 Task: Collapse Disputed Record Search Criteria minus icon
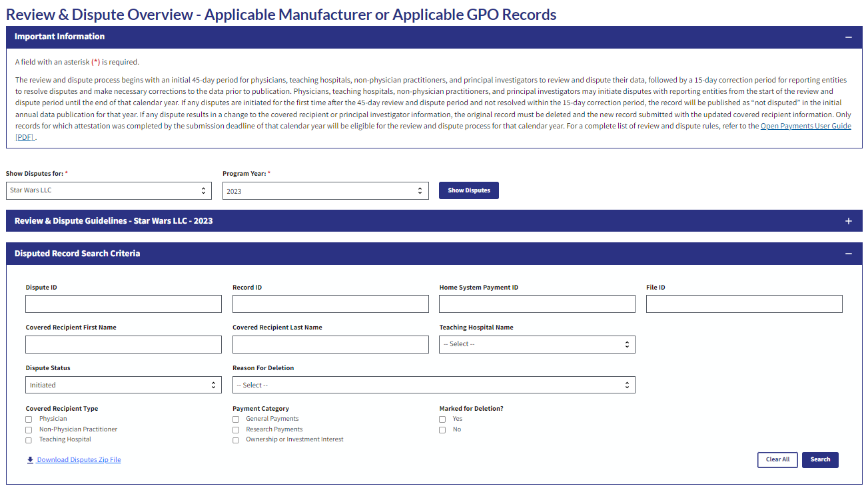point(848,254)
